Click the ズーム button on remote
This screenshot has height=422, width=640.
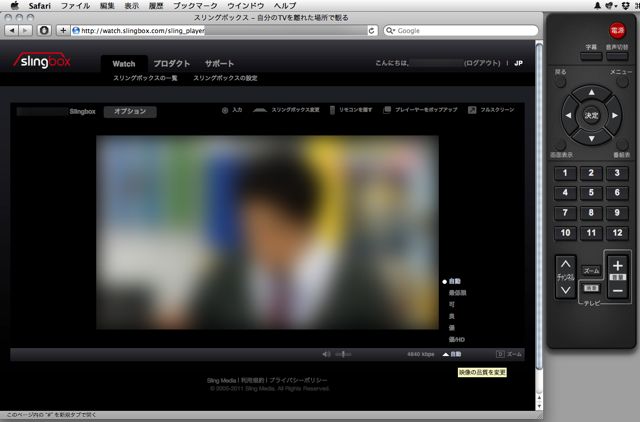click(591, 271)
